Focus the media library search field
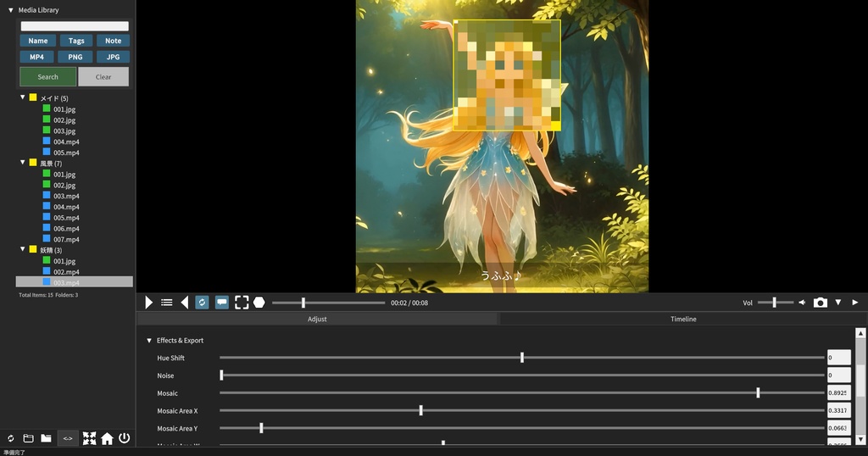 coord(75,26)
